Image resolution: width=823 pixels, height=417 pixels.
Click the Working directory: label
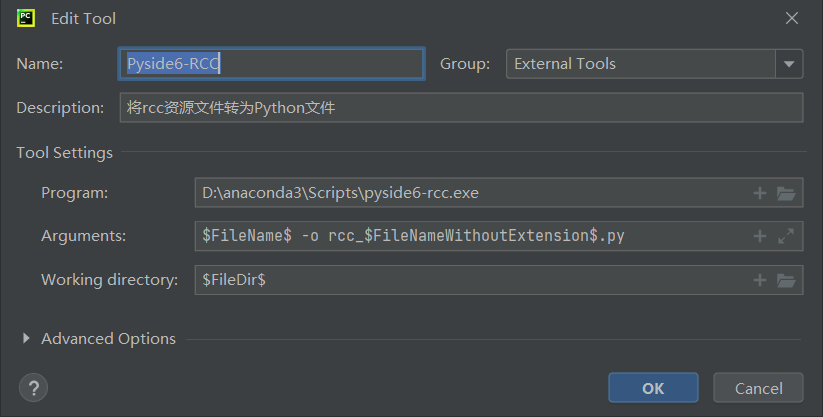pos(110,280)
